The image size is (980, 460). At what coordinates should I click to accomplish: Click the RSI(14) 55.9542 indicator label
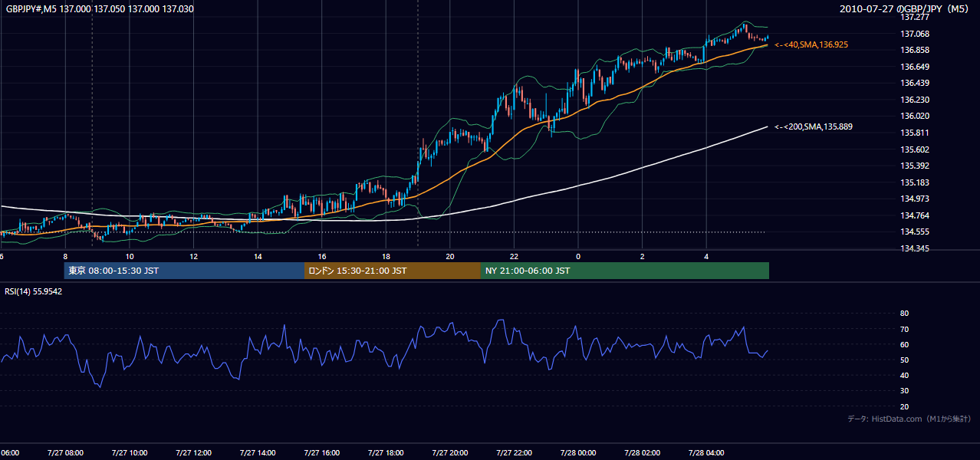click(x=34, y=291)
